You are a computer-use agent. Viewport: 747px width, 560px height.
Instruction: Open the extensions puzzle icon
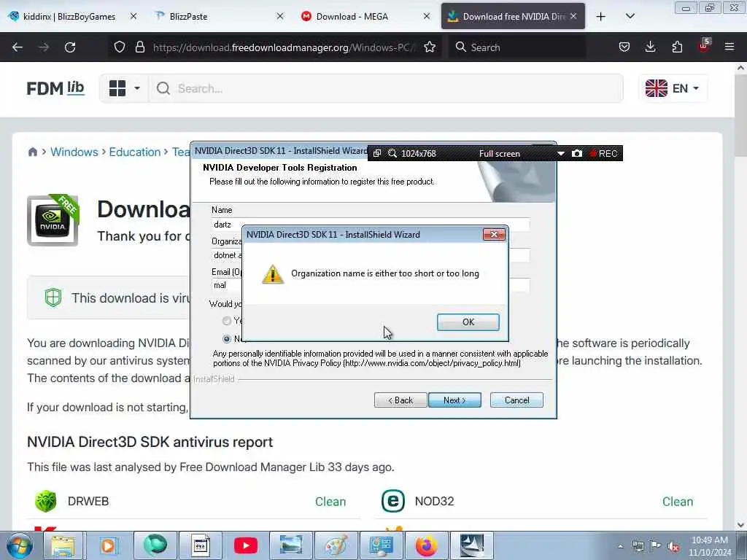[677, 47]
